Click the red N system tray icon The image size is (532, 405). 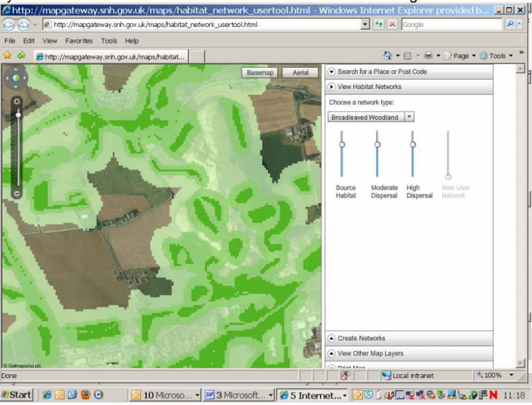494,395
